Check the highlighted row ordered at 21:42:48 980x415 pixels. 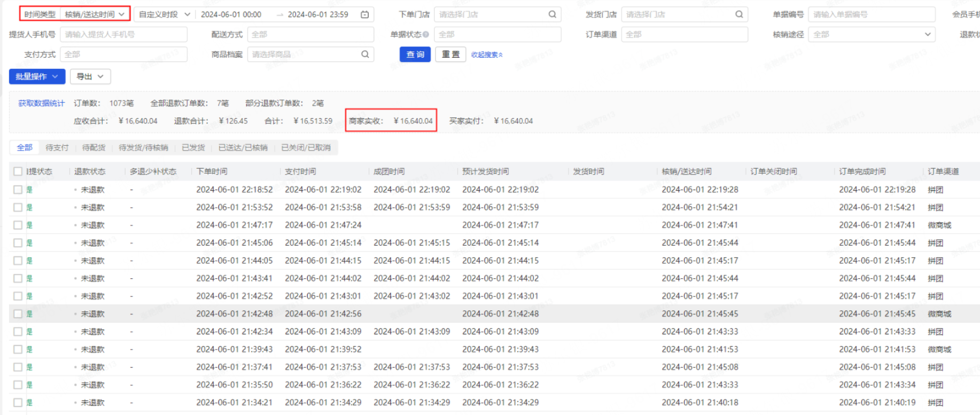[x=18, y=314]
